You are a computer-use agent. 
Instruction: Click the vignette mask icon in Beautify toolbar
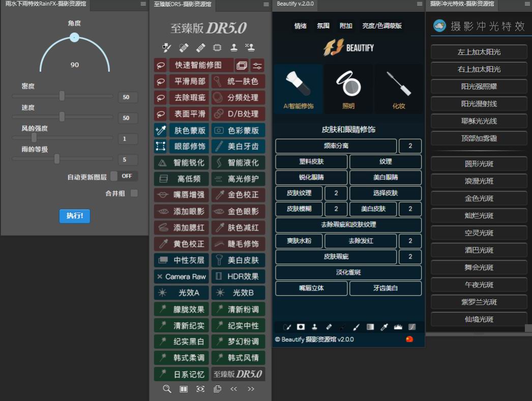tap(301, 327)
